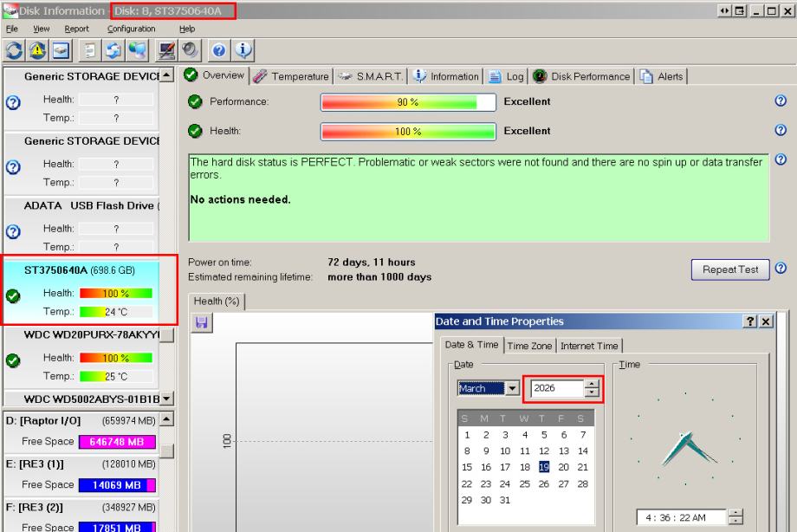Screen dimensions: 797x532
Task: Click the green check icon beside Health label
Action: (x=195, y=131)
